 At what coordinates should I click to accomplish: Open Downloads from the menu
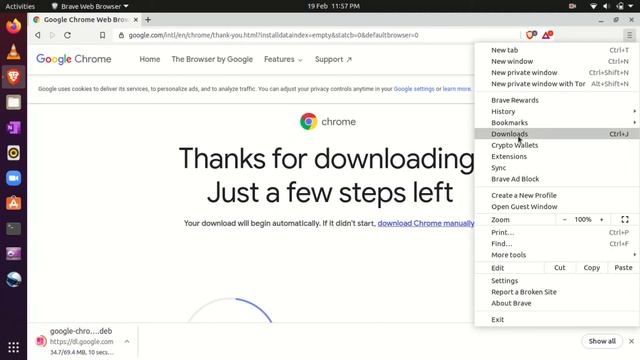557,134
